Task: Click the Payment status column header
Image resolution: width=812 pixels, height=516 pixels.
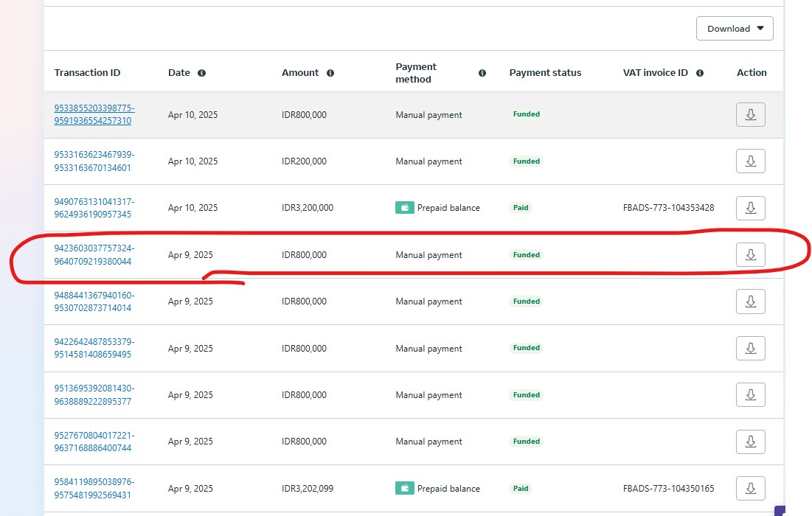Action: pos(545,73)
